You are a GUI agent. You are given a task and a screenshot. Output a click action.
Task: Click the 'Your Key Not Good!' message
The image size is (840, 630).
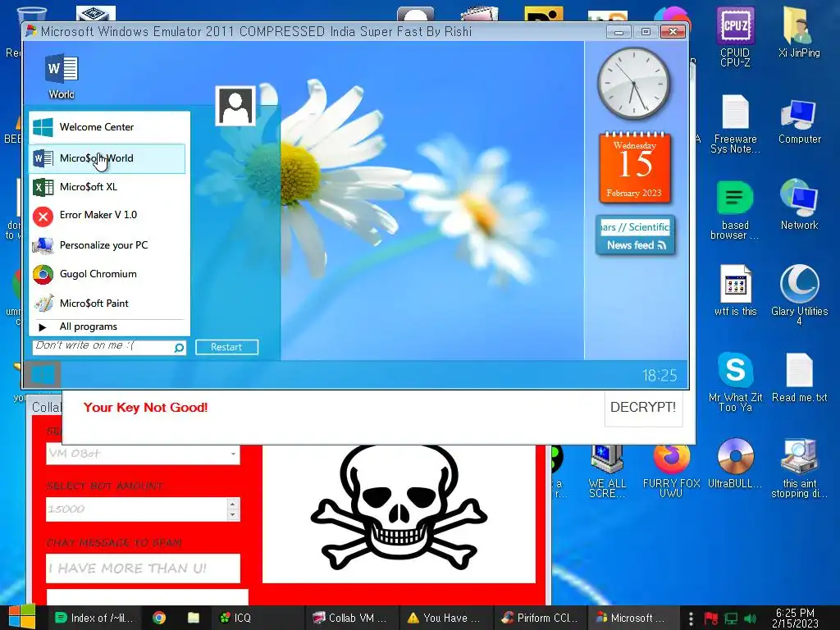(x=146, y=408)
